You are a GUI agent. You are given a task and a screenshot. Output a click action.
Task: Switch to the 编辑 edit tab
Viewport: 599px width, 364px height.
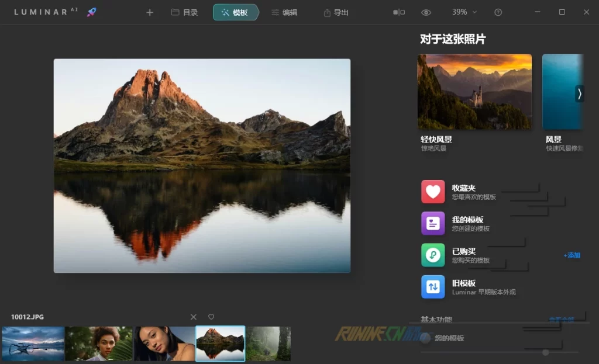pos(284,12)
